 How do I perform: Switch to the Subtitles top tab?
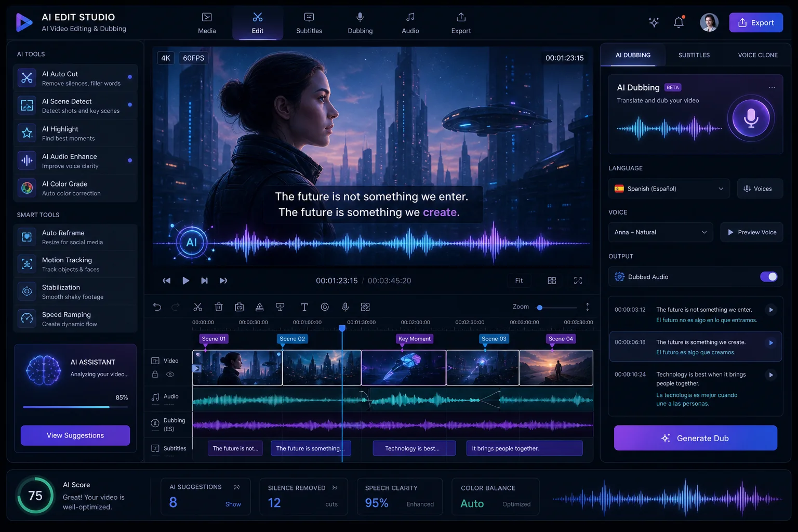309,23
